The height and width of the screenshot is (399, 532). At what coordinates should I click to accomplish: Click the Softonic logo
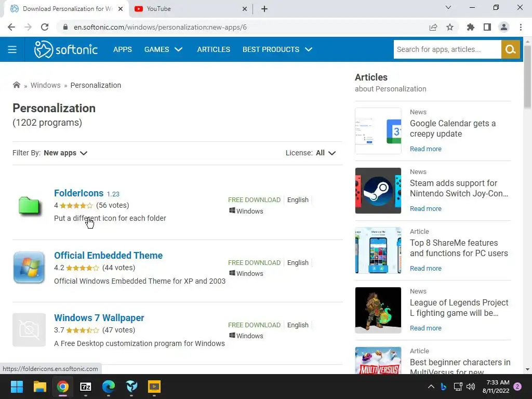(66, 49)
